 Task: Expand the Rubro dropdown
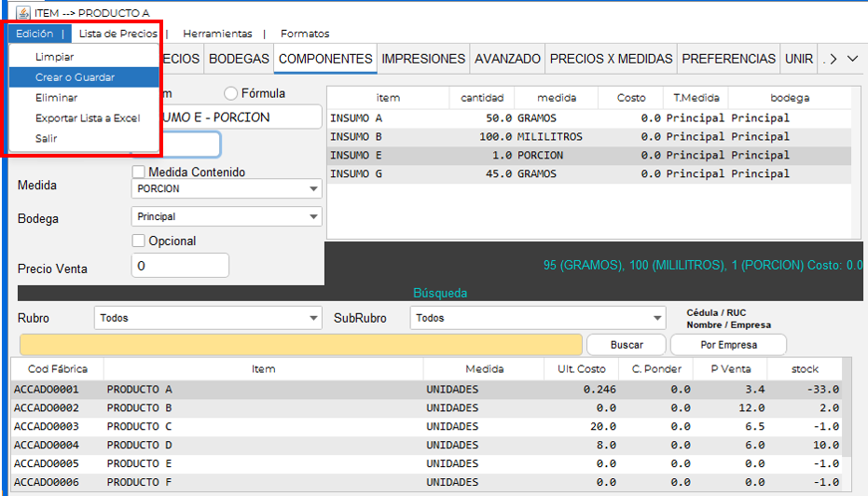point(208,318)
